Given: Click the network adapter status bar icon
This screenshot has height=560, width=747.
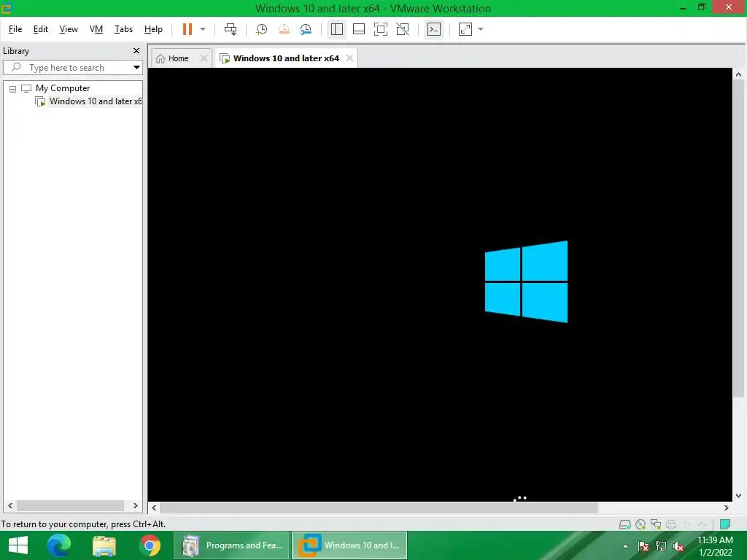Looking at the screenshot, I should pyautogui.click(x=656, y=524).
